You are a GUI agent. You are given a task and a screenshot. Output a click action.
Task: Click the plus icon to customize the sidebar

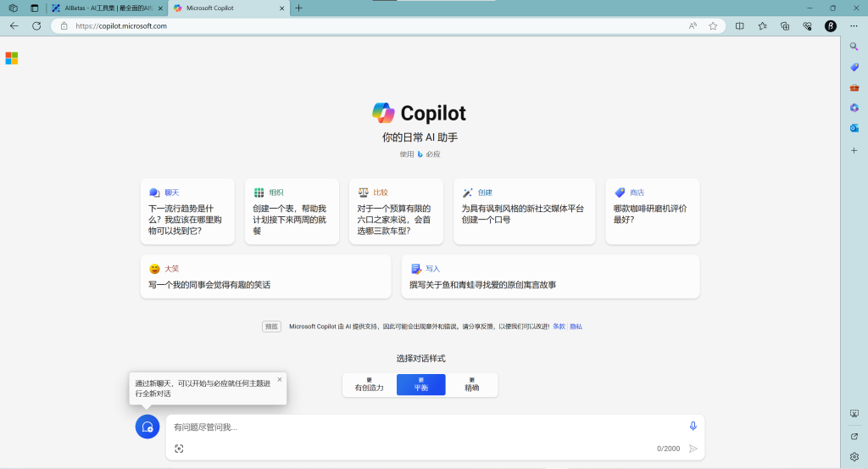(x=854, y=151)
